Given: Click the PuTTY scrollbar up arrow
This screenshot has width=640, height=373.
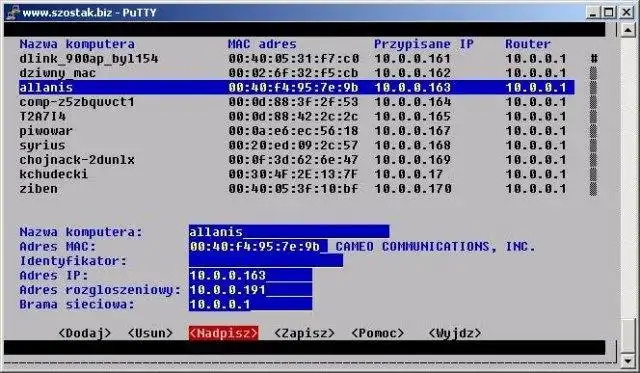Looking at the screenshot, I should coord(628,31).
